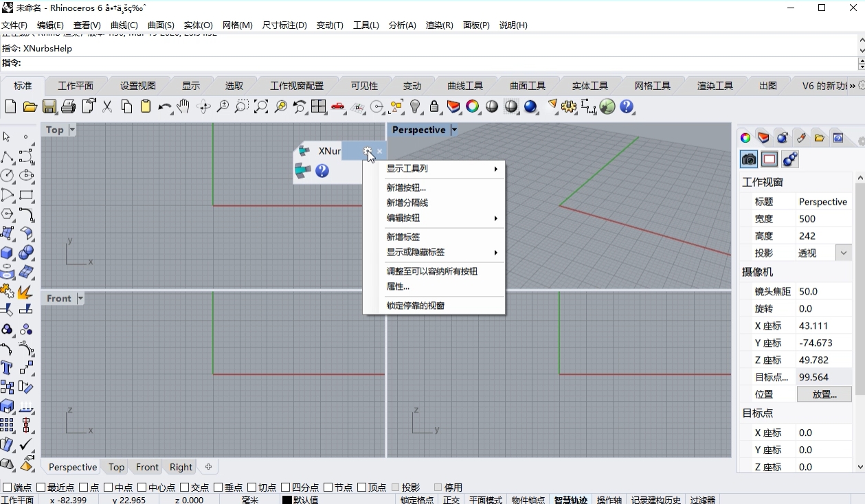Open the Perspective viewport title dropdown arrow
The height and width of the screenshot is (504, 865).
453,130
